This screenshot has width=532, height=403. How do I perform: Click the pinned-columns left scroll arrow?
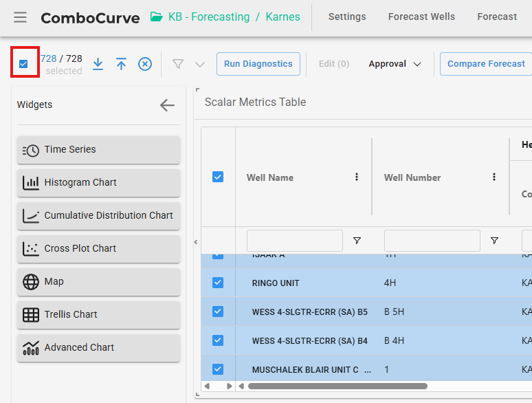click(x=207, y=386)
